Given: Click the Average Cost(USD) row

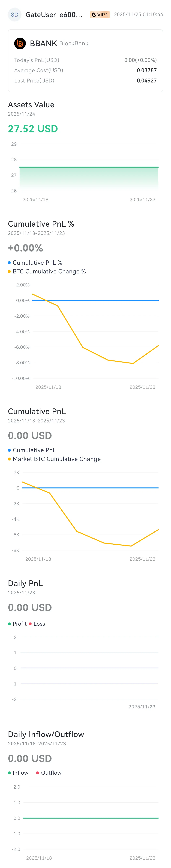Looking at the screenshot, I should pos(85,70).
